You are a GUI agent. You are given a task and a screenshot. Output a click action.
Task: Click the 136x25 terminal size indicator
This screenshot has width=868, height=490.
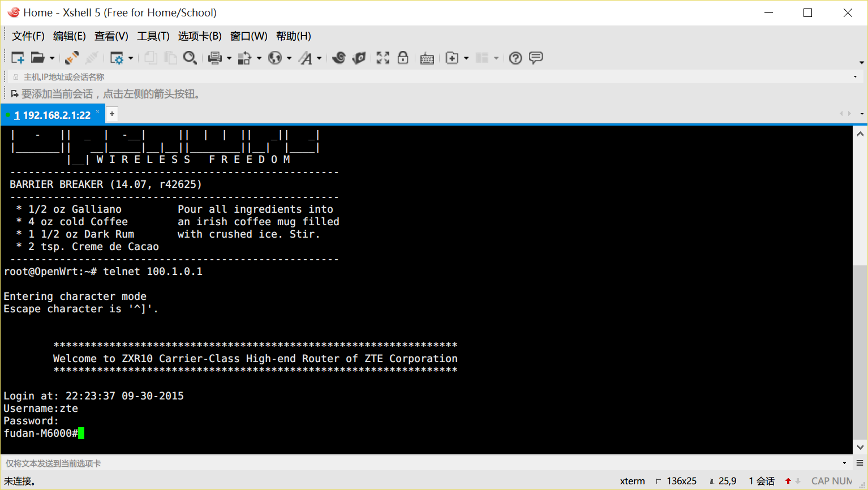pos(681,481)
